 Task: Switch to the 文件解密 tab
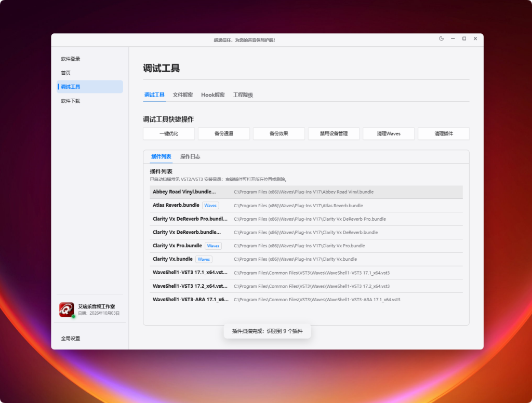(182, 95)
